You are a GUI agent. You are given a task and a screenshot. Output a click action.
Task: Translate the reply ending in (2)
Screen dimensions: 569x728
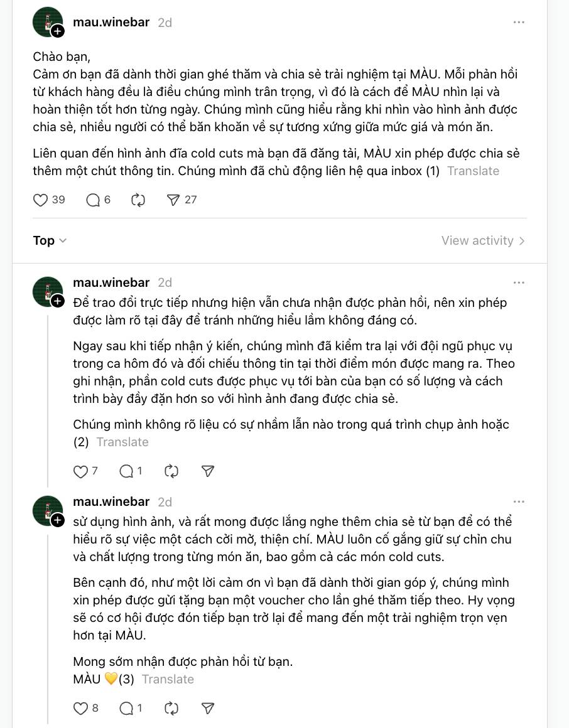122,442
